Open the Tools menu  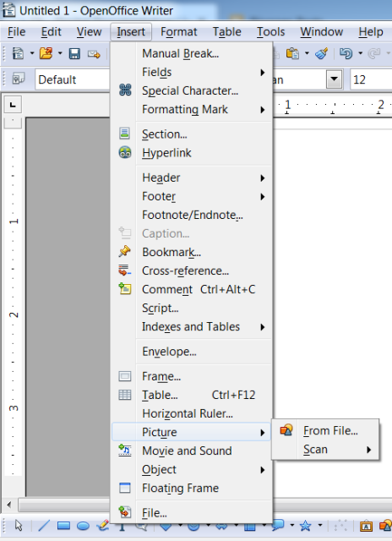[x=270, y=32]
